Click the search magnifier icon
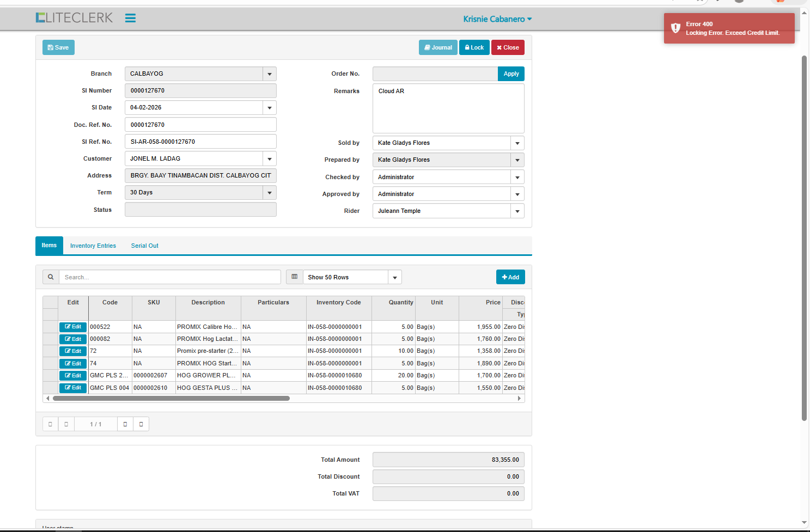Viewport: 810px width, 532px height. 51,277
